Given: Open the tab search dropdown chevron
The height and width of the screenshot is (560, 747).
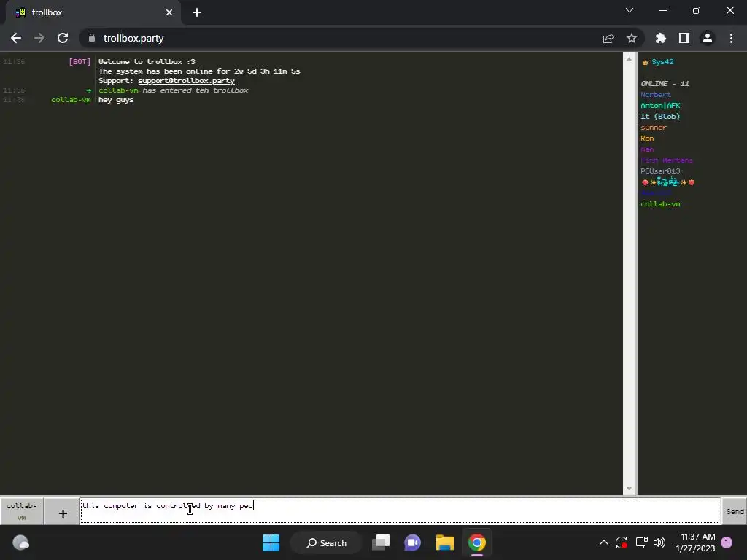Looking at the screenshot, I should click(x=630, y=10).
